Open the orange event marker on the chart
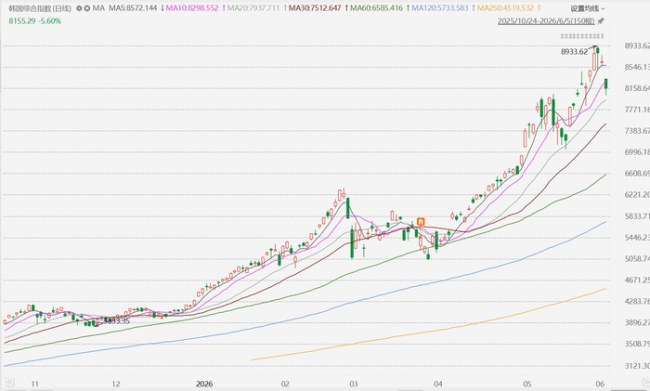 (x=421, y=222)
